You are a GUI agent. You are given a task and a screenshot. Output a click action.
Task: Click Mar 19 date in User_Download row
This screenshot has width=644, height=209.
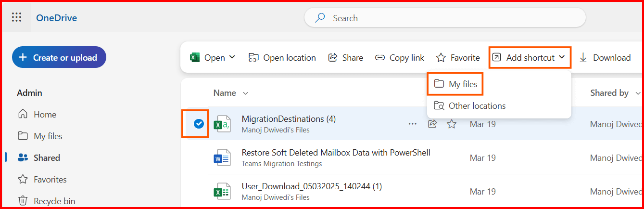[482, 192]
